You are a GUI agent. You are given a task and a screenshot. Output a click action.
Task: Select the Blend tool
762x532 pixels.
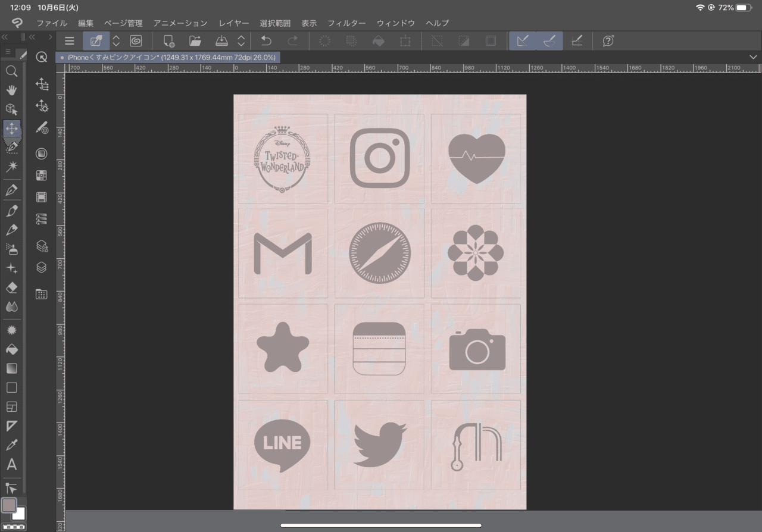[x=11, y=307]
